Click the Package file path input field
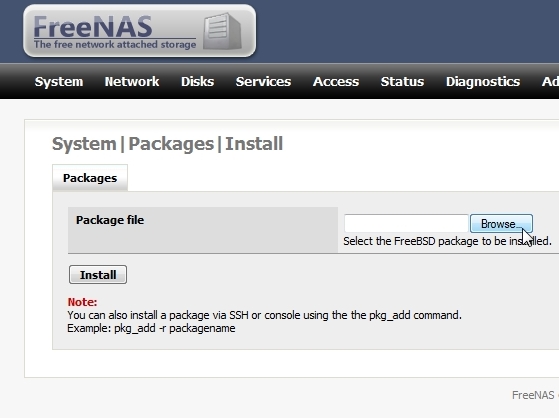 [406, 224]
